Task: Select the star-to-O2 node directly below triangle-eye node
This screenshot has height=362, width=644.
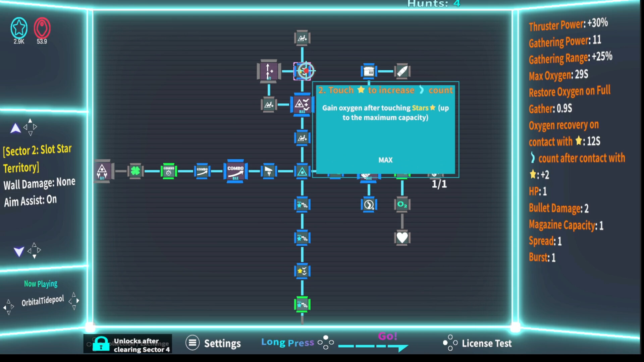Action: click(302, 204)
